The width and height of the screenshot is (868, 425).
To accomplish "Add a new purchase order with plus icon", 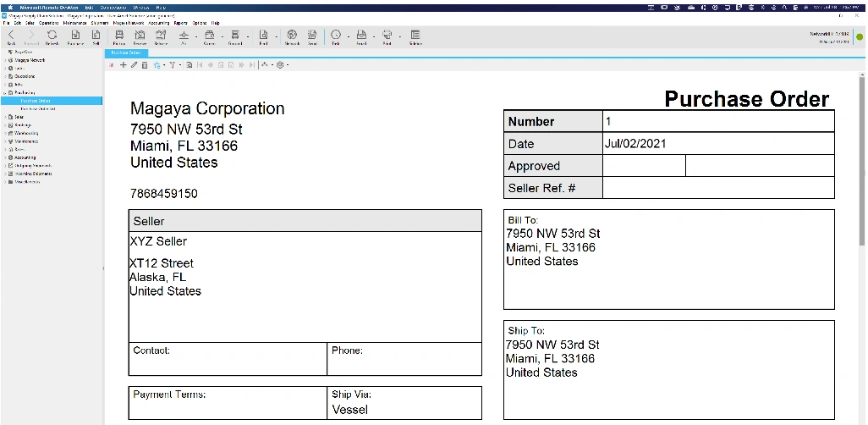I will (x=124, y=64).
